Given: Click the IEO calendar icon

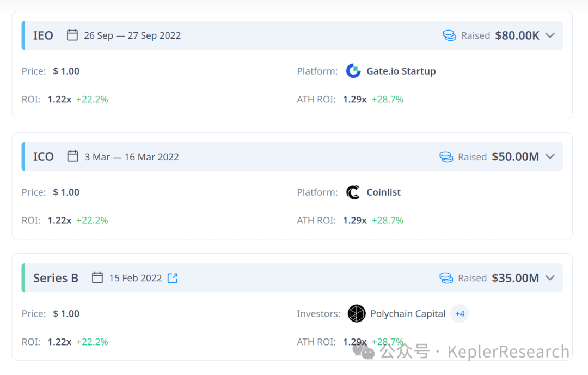Looking at the screenshot, I should (72, 35).
